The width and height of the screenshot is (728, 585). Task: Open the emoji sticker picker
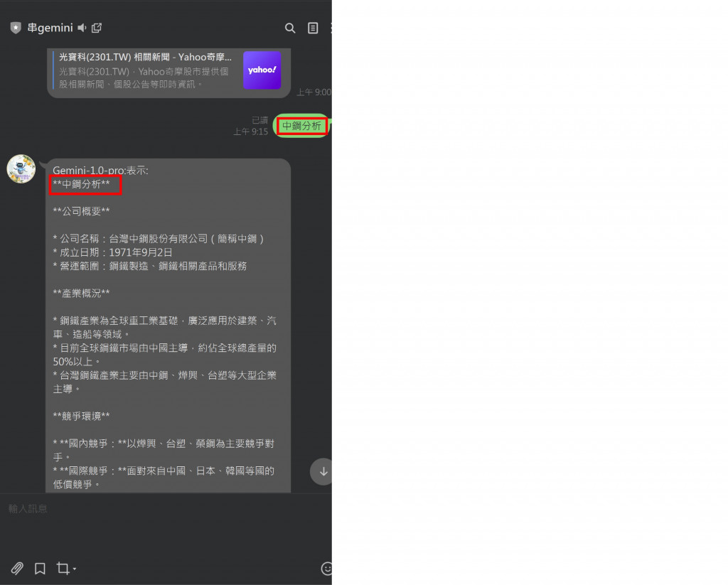(x=326, y=568)
